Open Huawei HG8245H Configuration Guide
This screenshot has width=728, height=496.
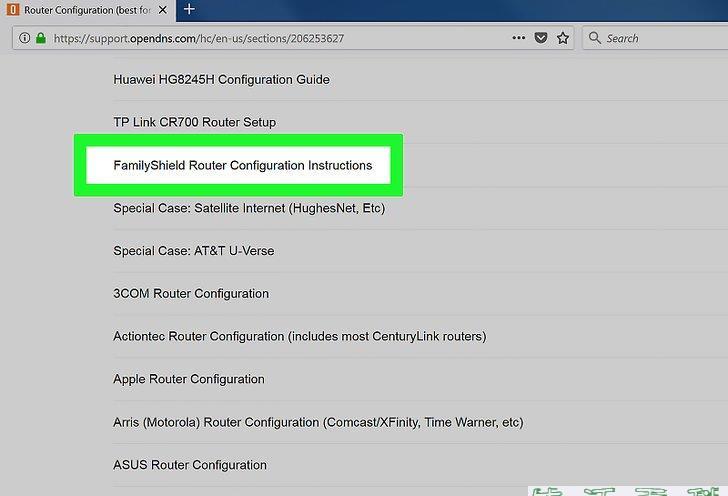[x=221, y=80]
